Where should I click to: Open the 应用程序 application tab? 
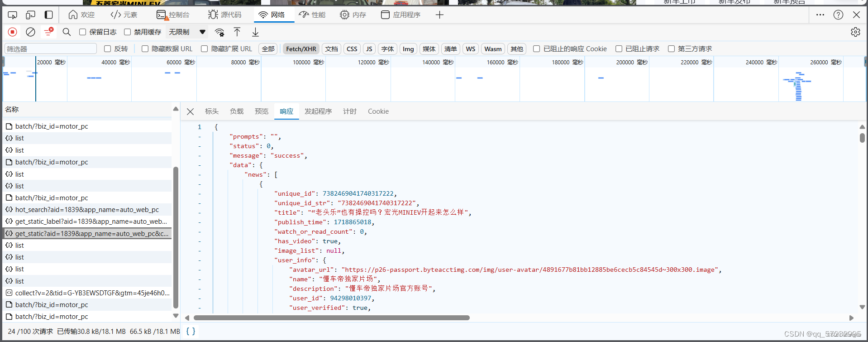click(x=401, y=15)
